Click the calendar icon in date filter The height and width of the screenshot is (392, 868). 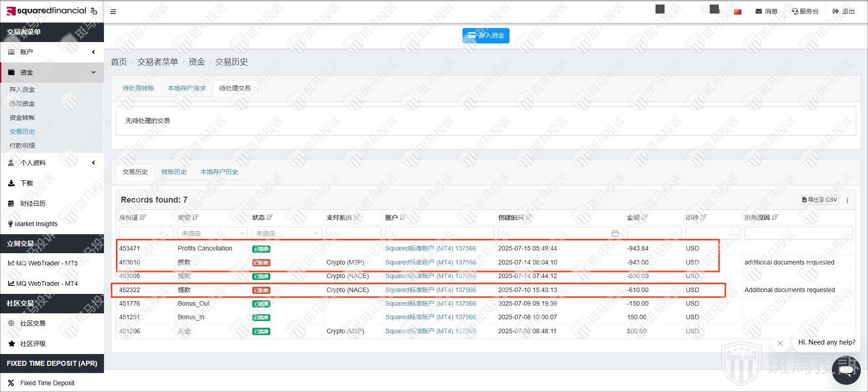click(x=615, y=233)
